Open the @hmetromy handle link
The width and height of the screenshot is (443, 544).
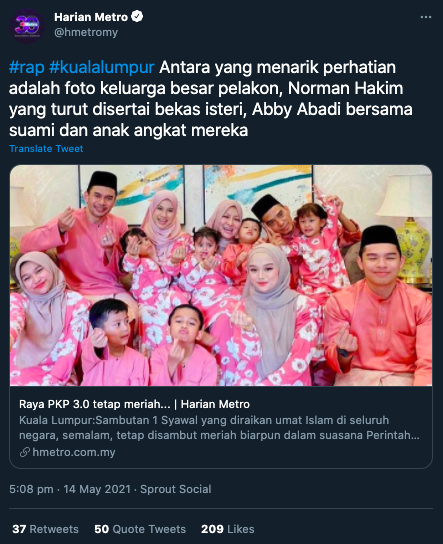86,32
